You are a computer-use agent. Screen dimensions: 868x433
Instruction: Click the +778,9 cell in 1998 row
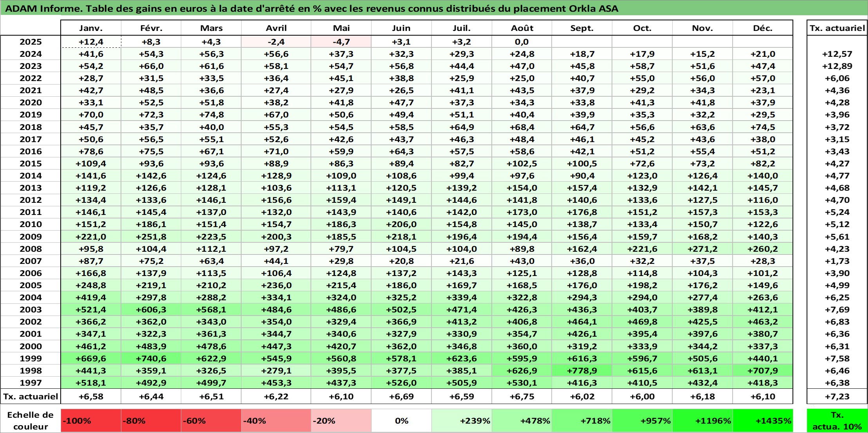click(x=582, y=371)
